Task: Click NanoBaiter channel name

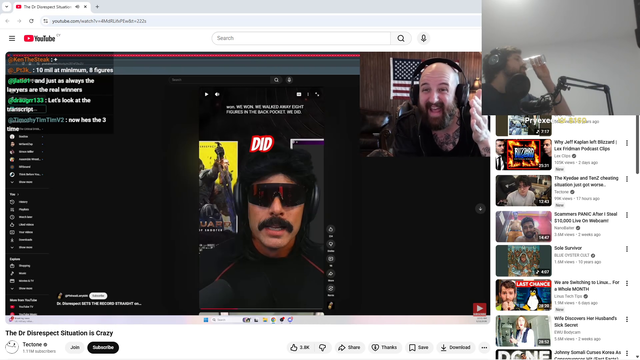Action: (564, 228)
